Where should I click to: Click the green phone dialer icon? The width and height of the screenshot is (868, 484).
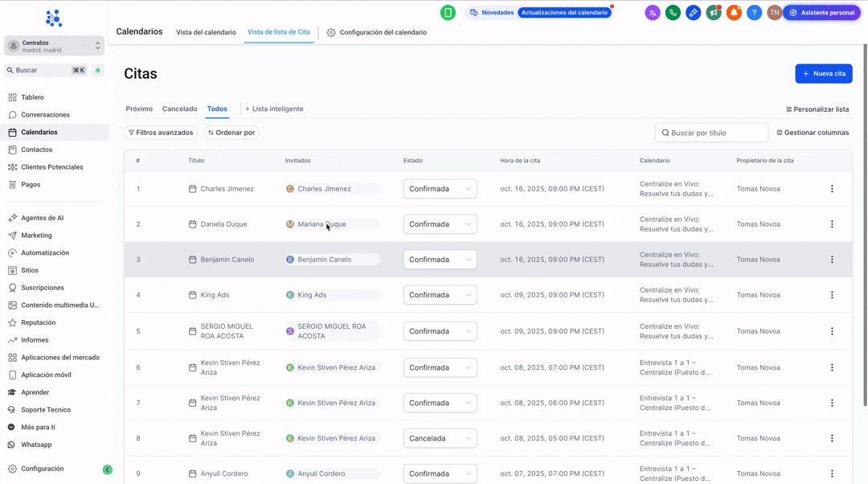click(673, 13)
